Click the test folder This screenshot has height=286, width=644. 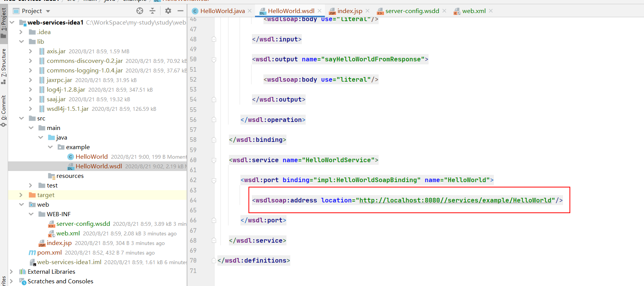52,185
